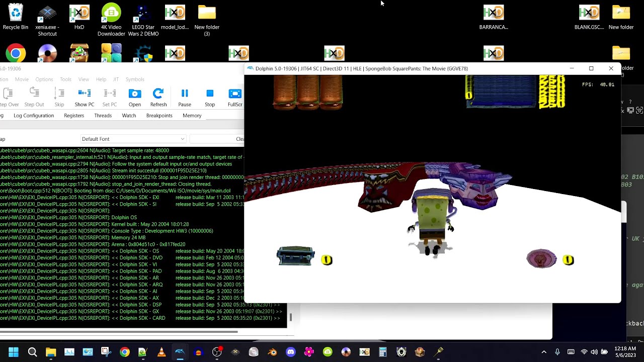The width and height of the screenshot is (644, 362).
Task: Click the pink goober token HUD icon
Action: [x=542, y=258]
